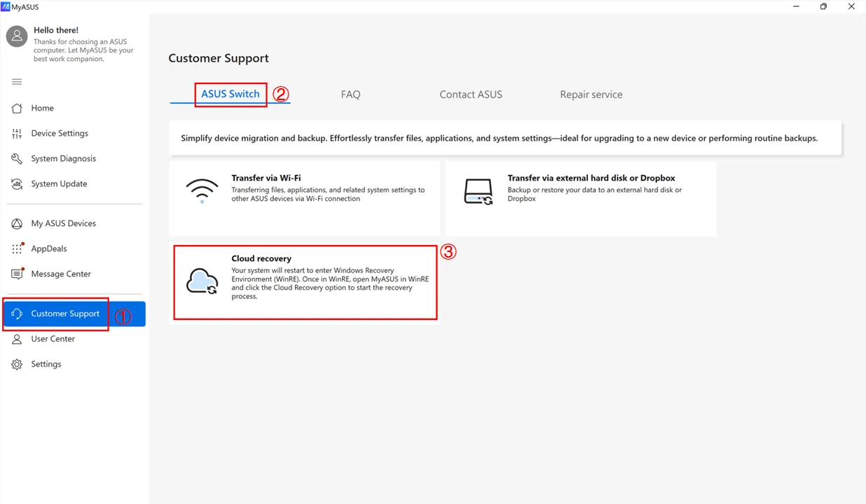The height and width of the screenshot is (504, 866).
Task: Open Customer Support from the sidebar
Action: click(64, 314)
